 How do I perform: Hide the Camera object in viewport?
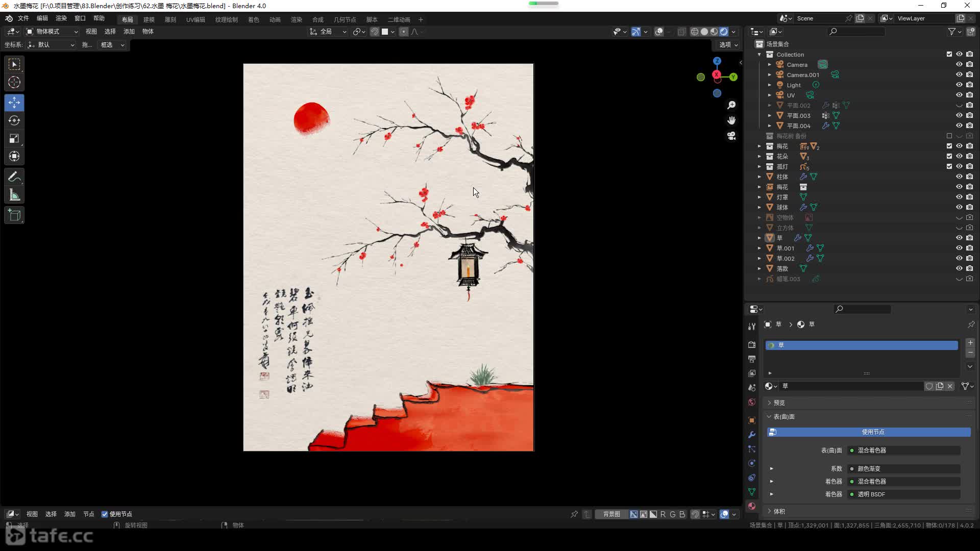click(x=959, y=64)
